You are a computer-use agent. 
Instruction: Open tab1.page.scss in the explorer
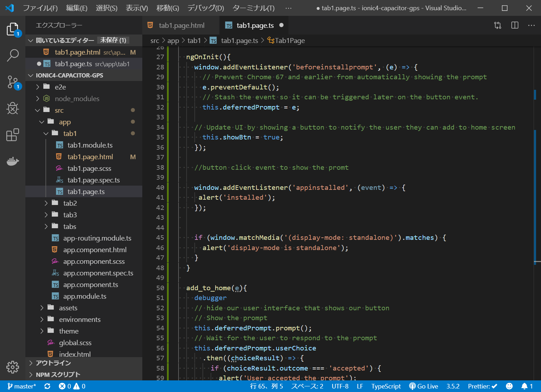89,168
